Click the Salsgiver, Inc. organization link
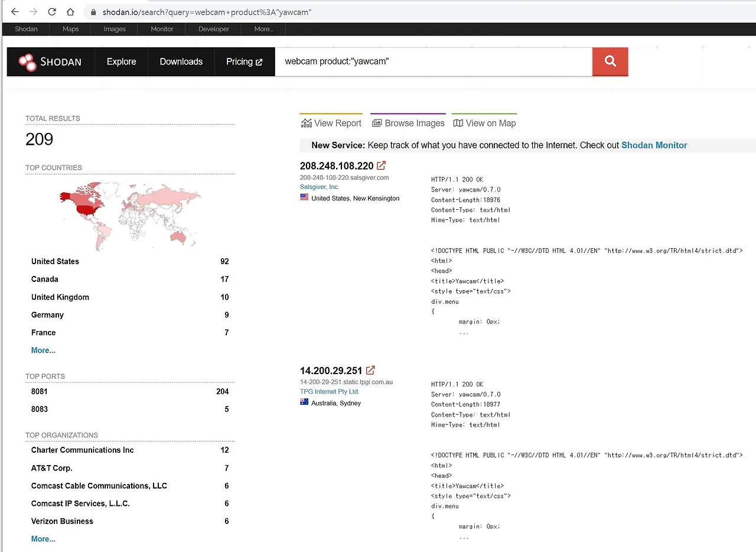The width and height of the screenshot is (756, 552). click(320, 187)
